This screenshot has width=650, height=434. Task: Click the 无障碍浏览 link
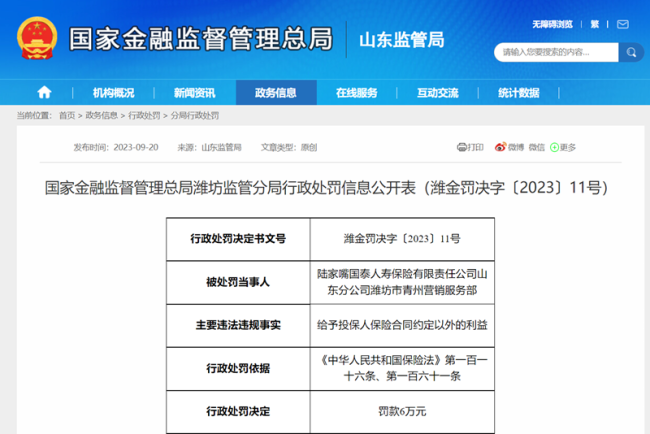click(x=552, y=24)
